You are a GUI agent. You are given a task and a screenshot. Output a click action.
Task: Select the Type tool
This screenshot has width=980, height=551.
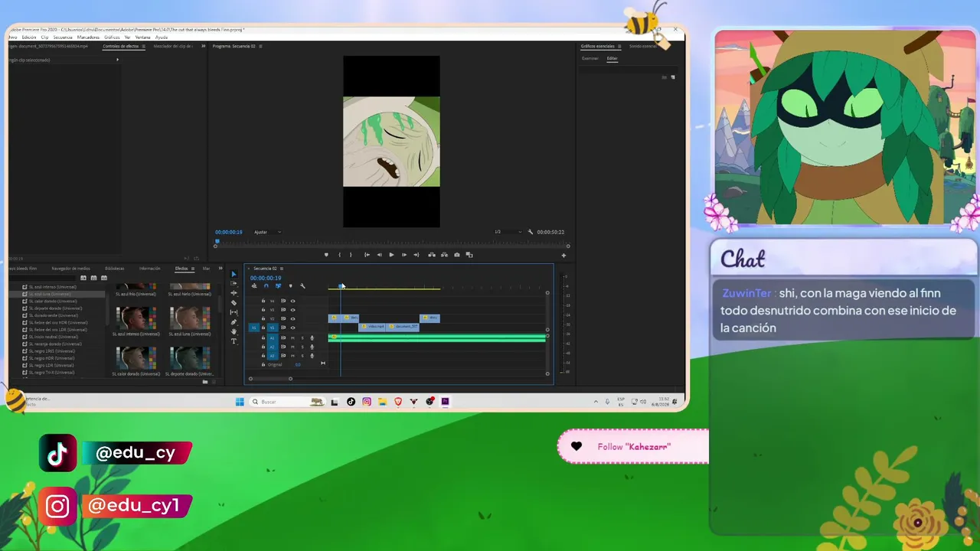coord(234,341)
